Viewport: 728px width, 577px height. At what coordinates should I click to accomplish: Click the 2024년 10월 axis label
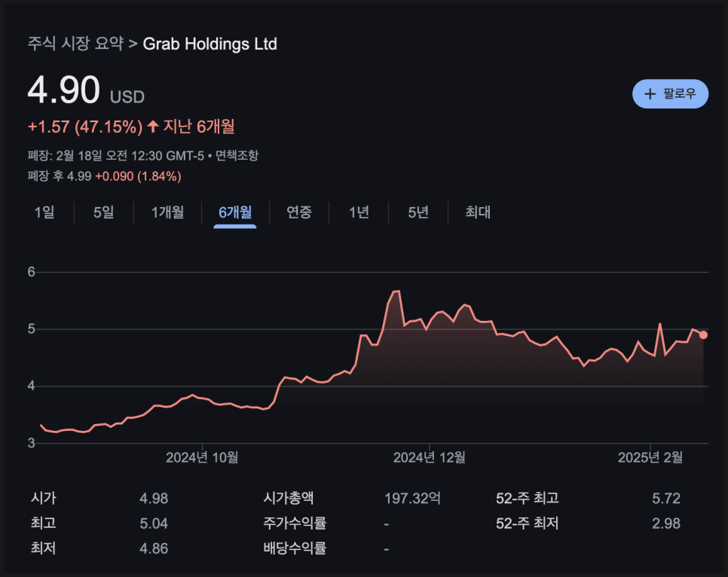pos(202,458)
